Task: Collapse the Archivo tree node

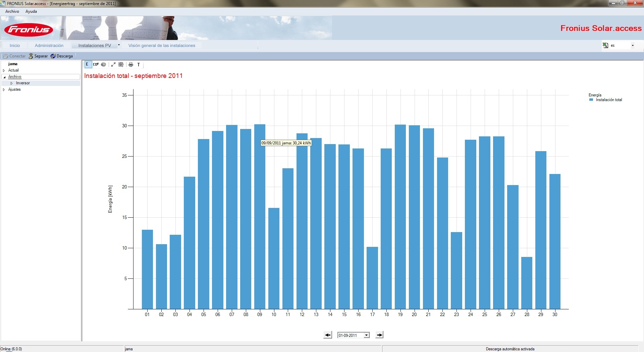Action: (x=4, y=77)
